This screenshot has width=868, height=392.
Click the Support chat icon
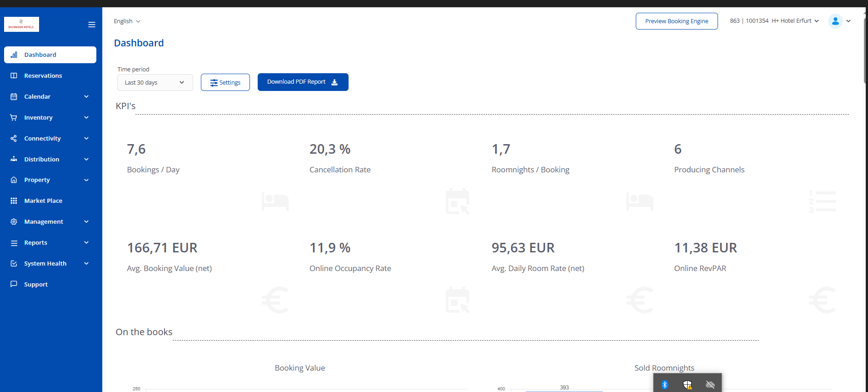[x=14, y=284]
